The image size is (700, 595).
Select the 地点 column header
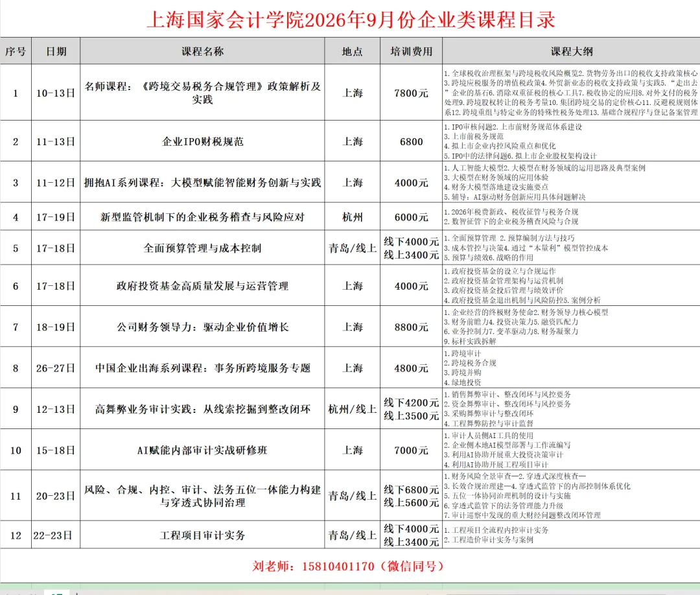352,51
